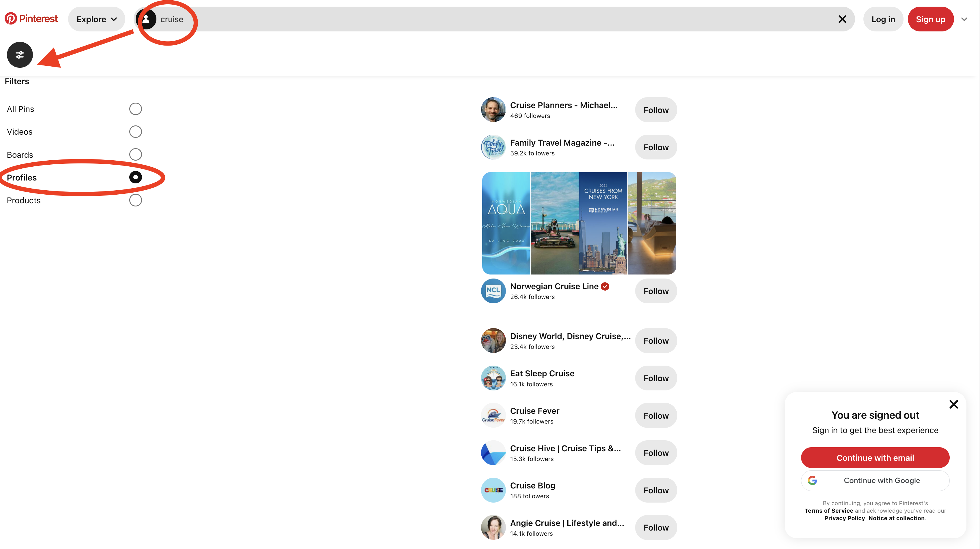Open Cruises From New York pin thumbnail
980x549 pixels.
click(x=603, y=223)
